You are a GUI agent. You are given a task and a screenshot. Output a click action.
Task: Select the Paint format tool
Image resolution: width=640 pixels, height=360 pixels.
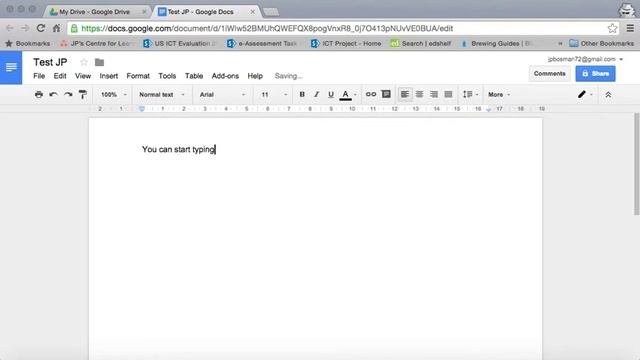click(x=83, y=94)
